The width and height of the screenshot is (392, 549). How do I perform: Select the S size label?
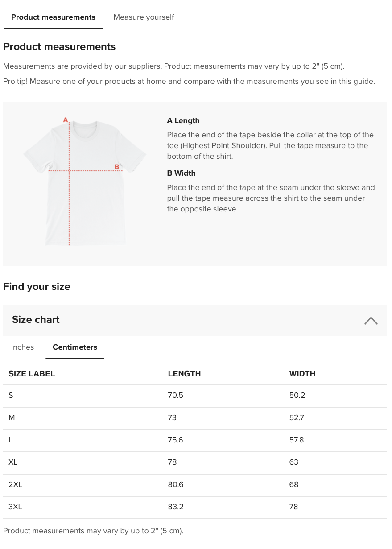[11, 396]
